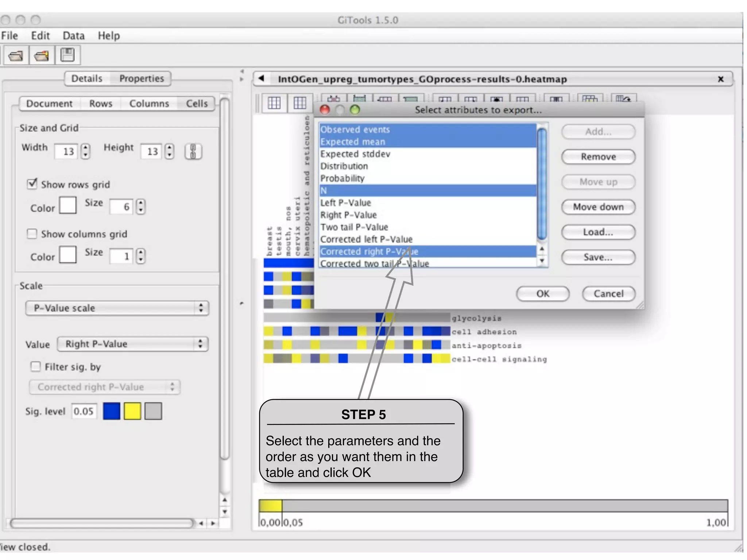Switch to the Properties tab
The height and width of the screenshot is (560, 747).
[x=142, y=78]
